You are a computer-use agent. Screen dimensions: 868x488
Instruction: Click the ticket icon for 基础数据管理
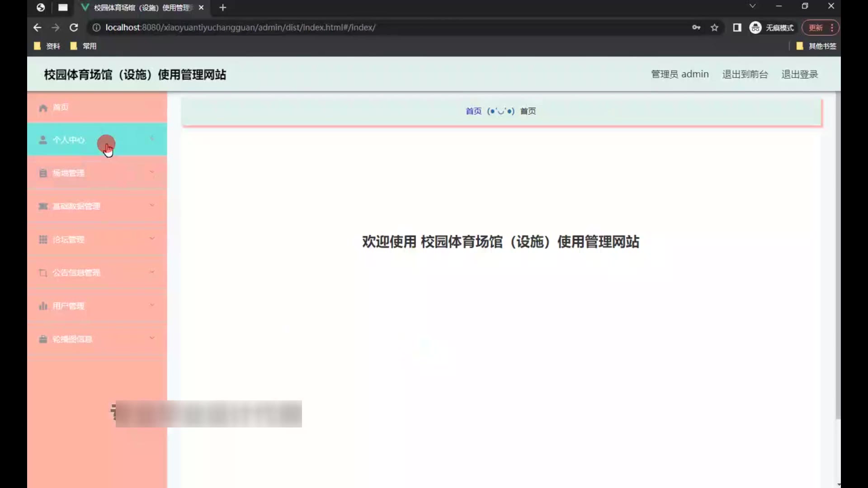coord(43,206)
